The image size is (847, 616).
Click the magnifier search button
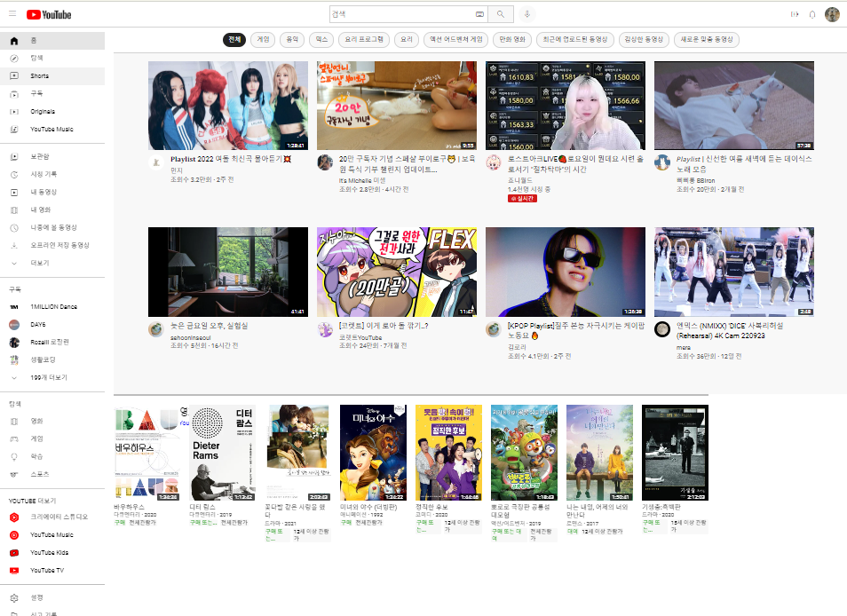(500, 14)
